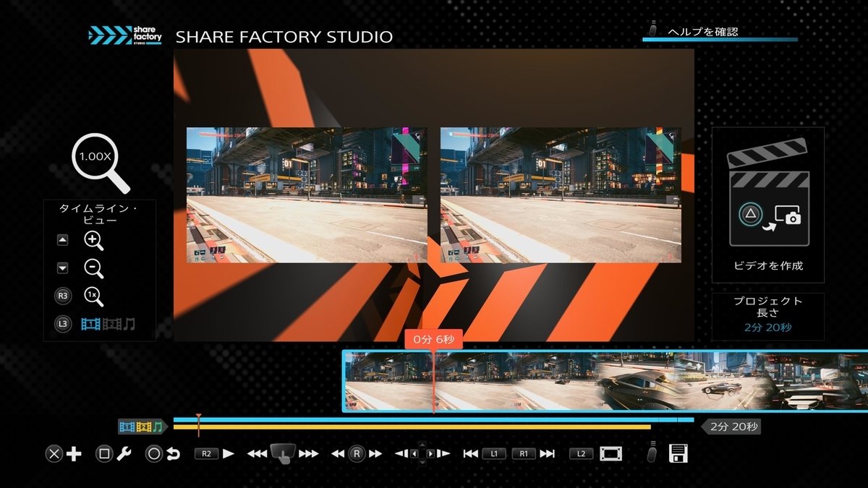The width and height of the screenshot is (868, 488).
Task: Click the triple rewind arrows icon
Action: pyautogui.click(x=258, y=454)
